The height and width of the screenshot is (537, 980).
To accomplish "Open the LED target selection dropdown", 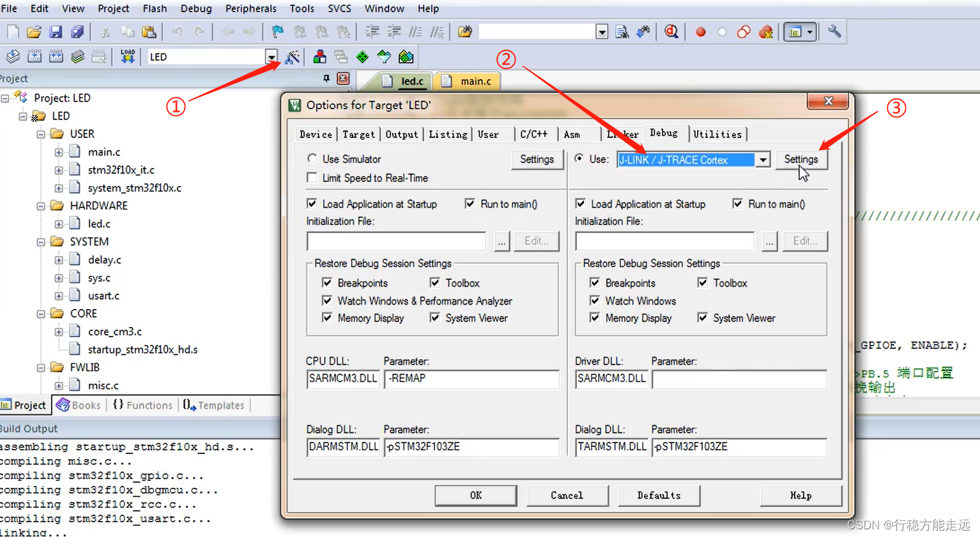I will [272, 57].
